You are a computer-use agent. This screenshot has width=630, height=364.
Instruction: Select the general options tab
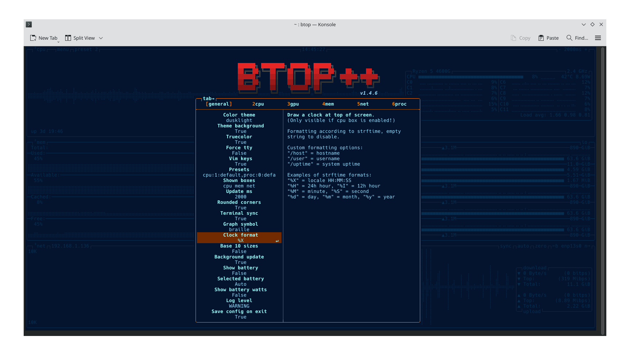219,104
